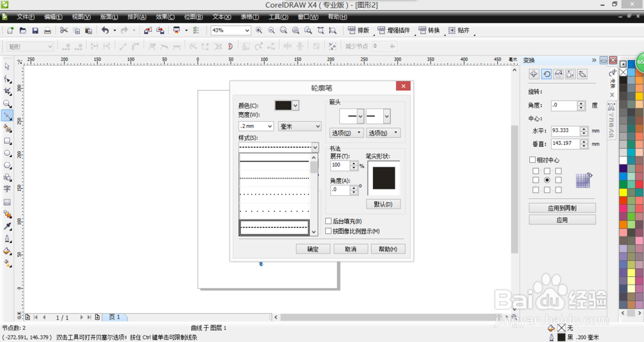Image resolution: width=644 pixels, height=342 pixels.
Task: Select the Smart Fill tool
Action: pyautogui.click(x=7, y=128)
